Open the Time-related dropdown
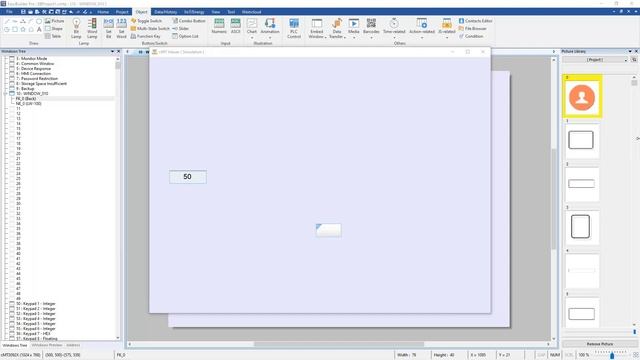 [x=394, y=28]
